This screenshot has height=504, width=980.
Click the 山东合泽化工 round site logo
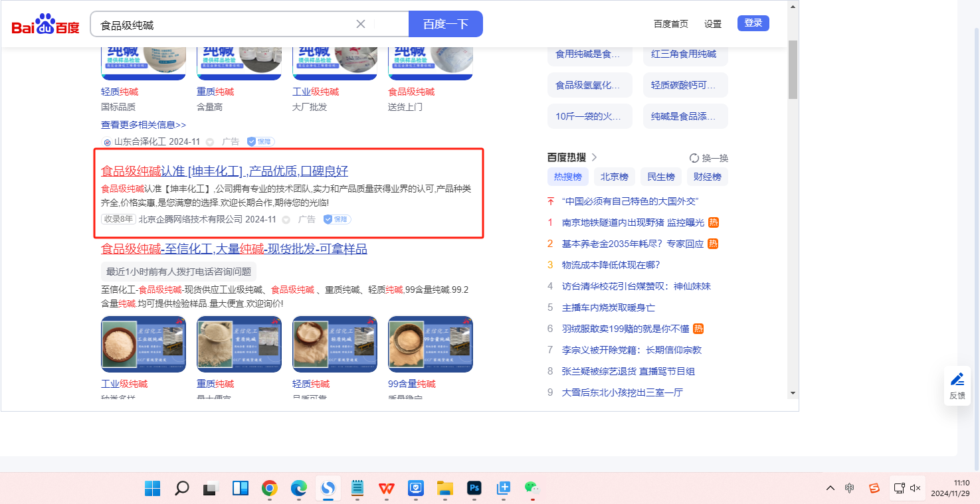point(107,141)
